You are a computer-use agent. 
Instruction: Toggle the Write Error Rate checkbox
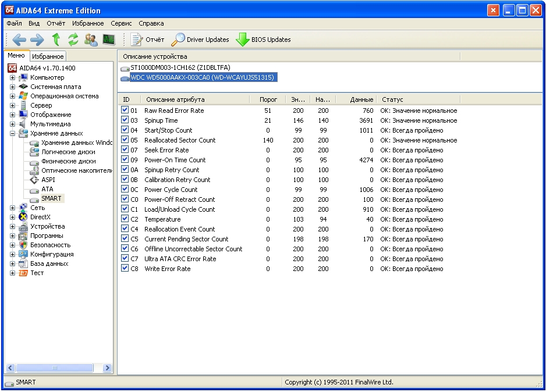[125, 268]
